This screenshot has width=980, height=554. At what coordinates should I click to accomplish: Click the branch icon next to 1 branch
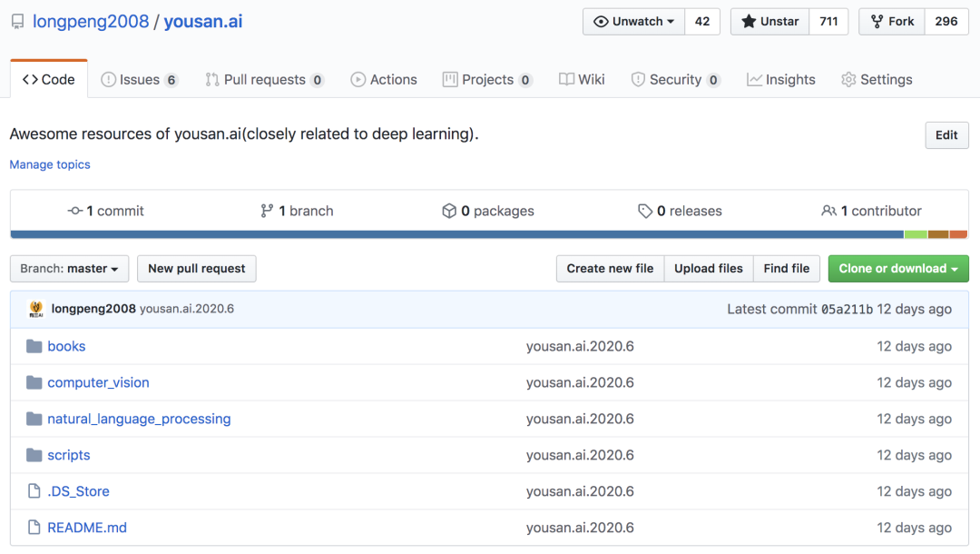[267, 212]
